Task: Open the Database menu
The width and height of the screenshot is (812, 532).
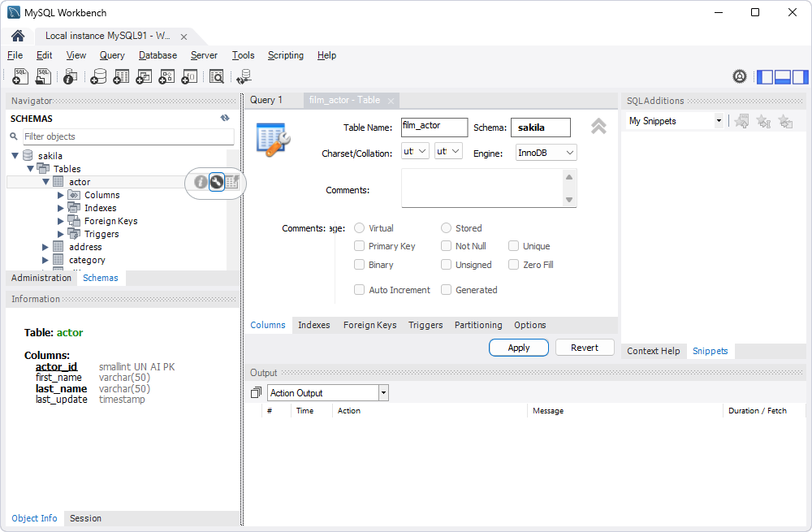Action: coord(158,55)
